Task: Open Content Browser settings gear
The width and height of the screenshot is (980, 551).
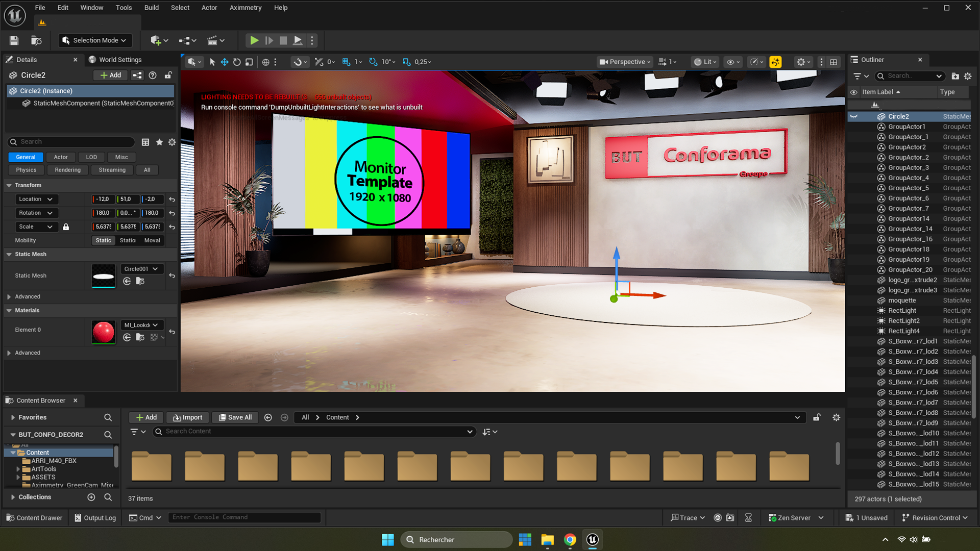Action: (836, 417)
